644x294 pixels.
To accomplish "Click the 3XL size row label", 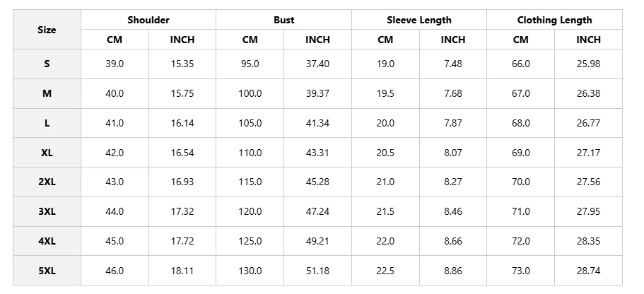I will click(47, 211).
